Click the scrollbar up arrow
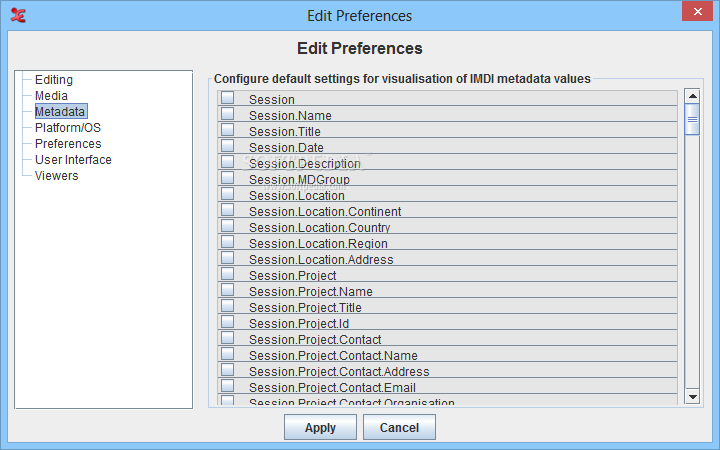Viewport: 720px width, 450px height. tap(692, 96)
